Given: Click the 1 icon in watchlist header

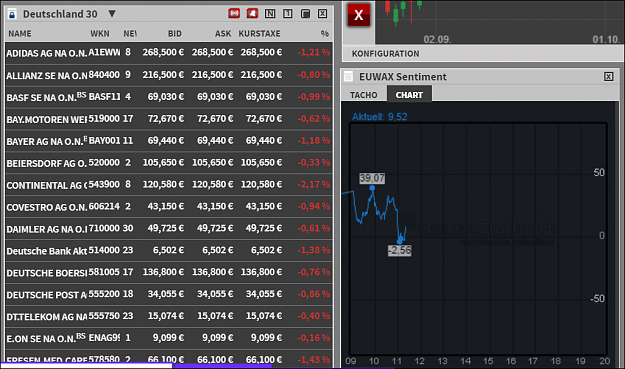Looking at the screenshot, I should point(287,14).
